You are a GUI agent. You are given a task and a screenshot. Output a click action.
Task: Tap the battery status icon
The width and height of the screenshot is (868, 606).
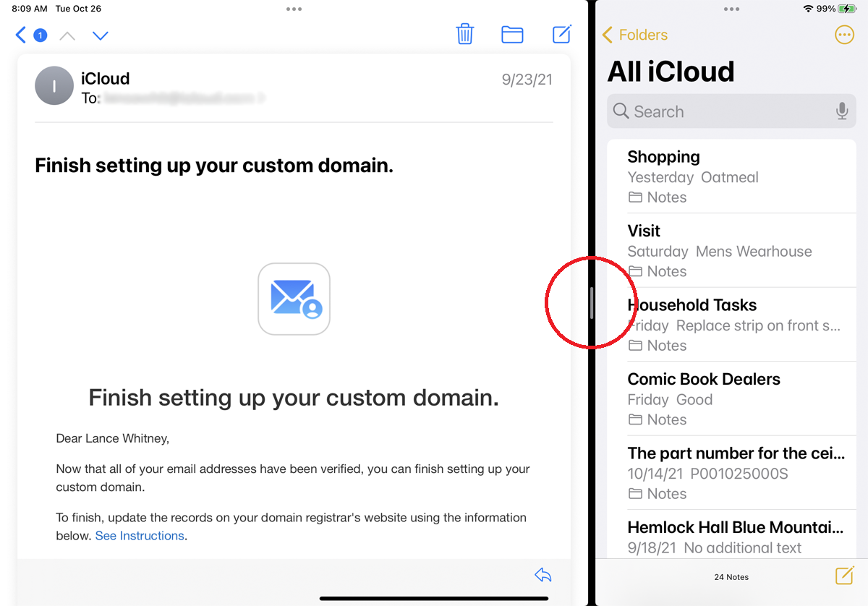click(847, 9)
